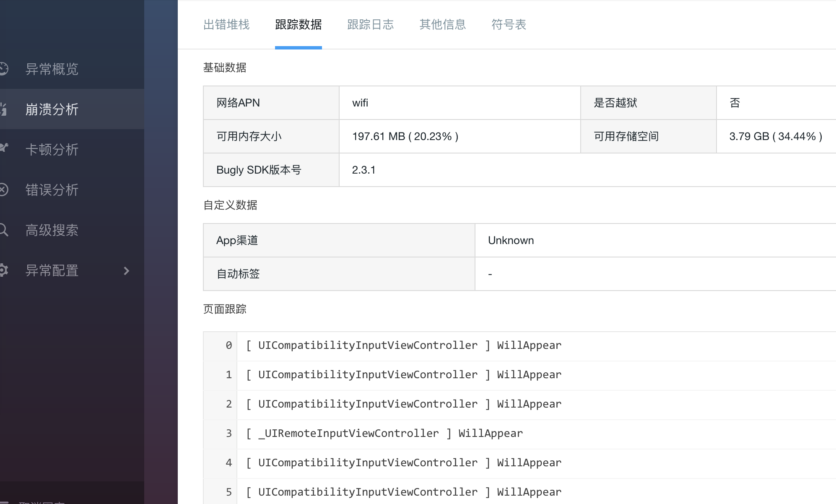Go to the 符号表 tab
Screen dimensions: 836x504
click(x=509, y=25)
